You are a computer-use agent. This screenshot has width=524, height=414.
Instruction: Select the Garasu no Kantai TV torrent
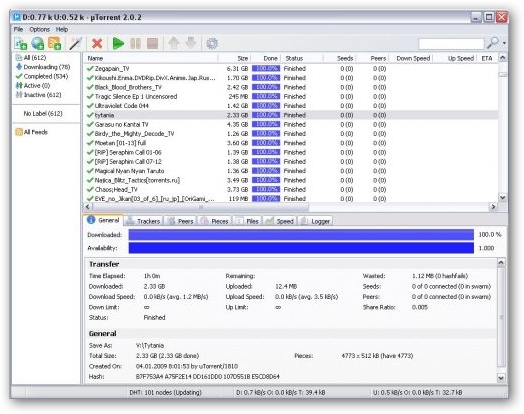(291, 124)
